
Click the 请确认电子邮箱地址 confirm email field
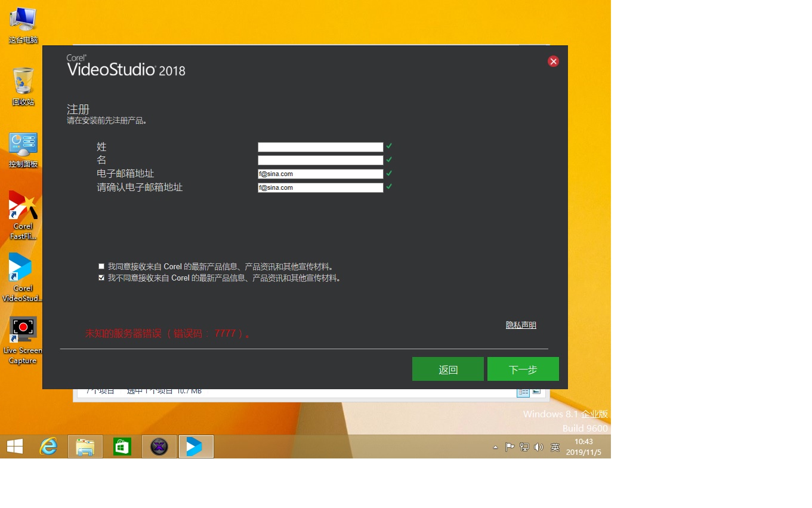coord(320,187)
